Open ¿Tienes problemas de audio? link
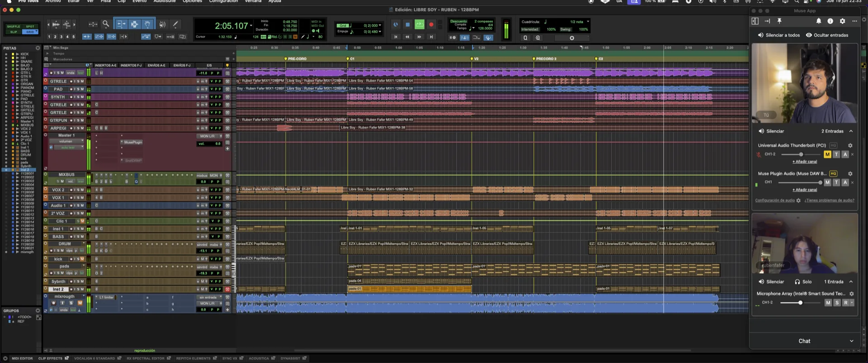This screenshot has height=363, width=868. [829, 200]
